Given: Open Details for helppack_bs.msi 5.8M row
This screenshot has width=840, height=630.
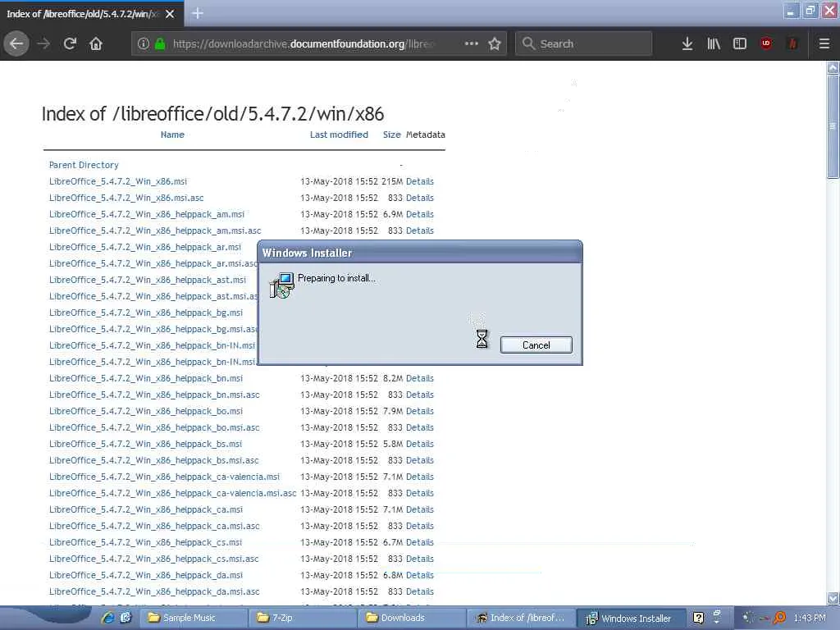Looking at the screenshot, I should click(x=419, y=444).
